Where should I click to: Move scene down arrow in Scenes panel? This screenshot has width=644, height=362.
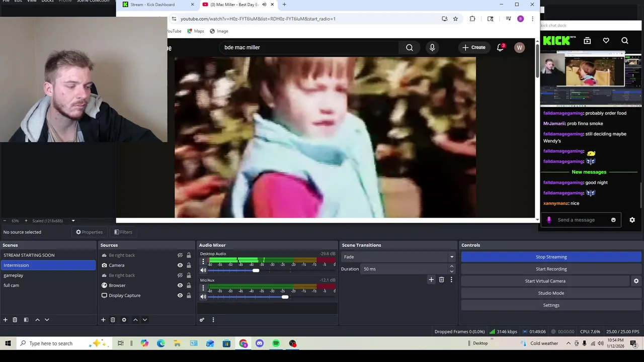click(47, 320)
